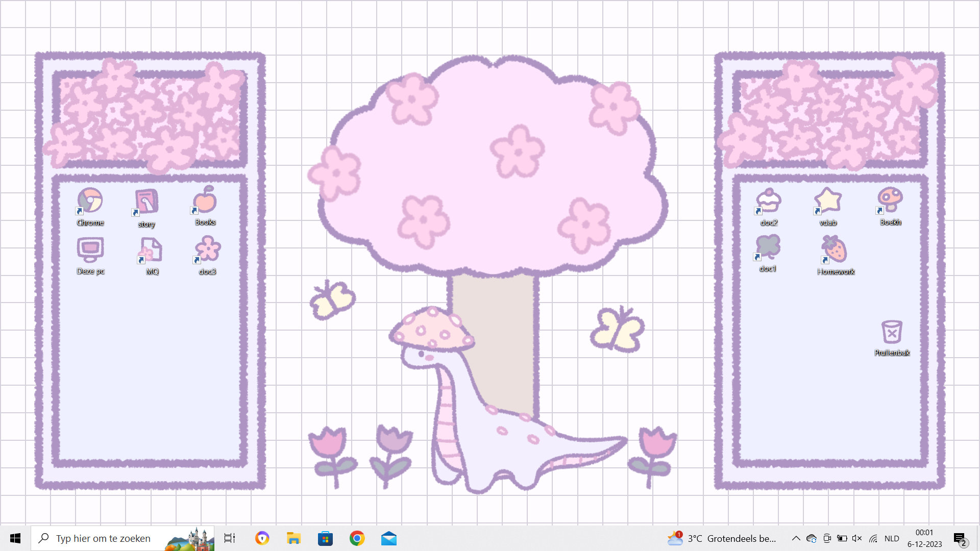This screenshot has width=980, height=551.
Task: Launch the Microsoft Store
Action: [x=325, y=538]
